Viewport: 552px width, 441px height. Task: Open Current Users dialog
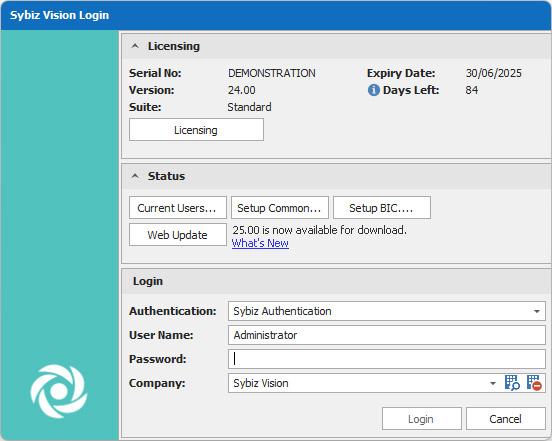[x=177, y=208]
